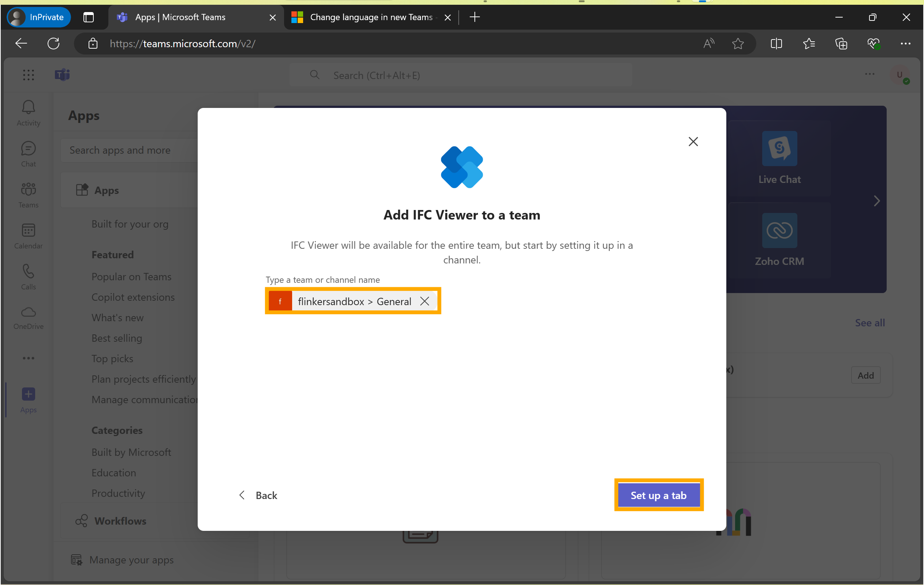Image resolution: width=924 pixels, height=585 pixels.
Task: Open tab actions menu icon
Action: click(88, 17)
